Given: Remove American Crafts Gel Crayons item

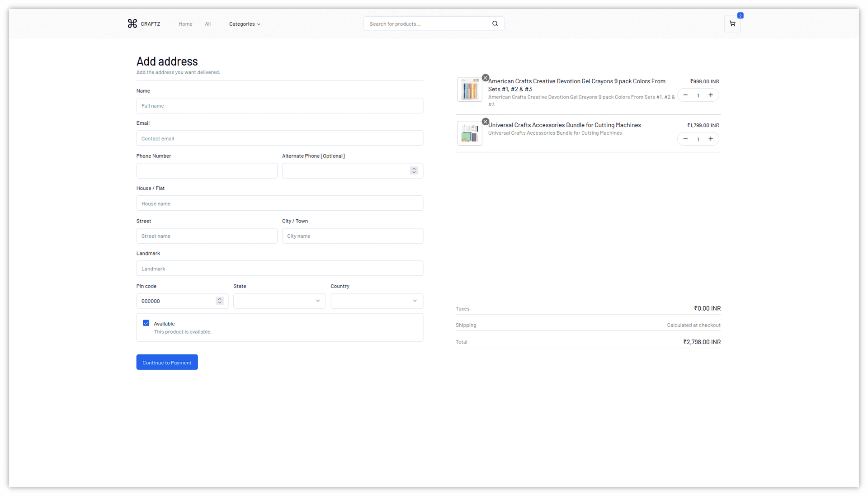Looking at the screenshot, I should [485, 78].
